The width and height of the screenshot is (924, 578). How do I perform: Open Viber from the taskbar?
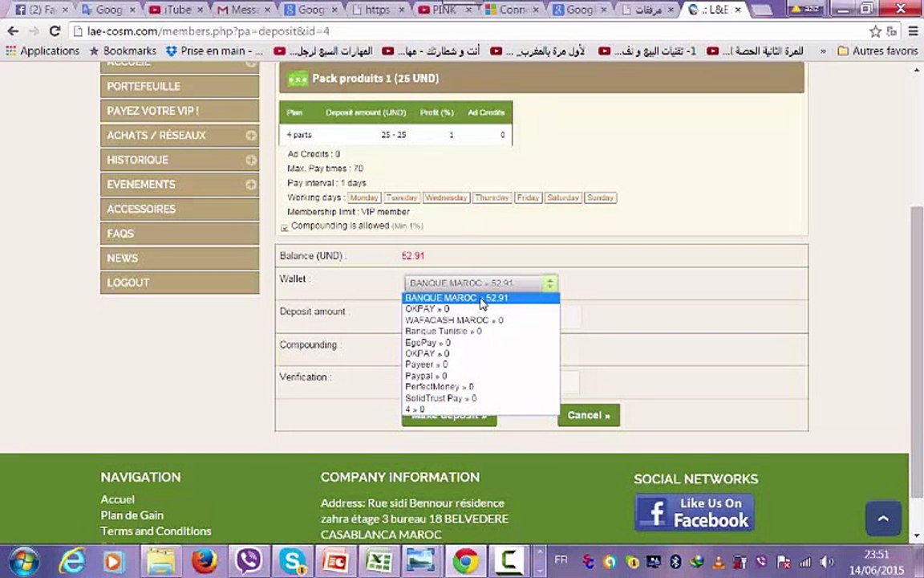tap(248, 561)
